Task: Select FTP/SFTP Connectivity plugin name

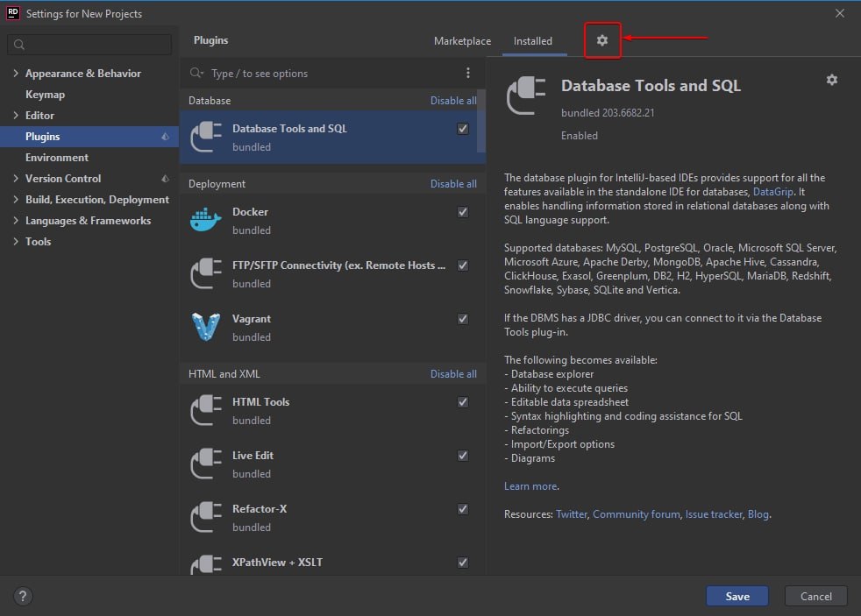Action: pyautogui.click(x=338, y=266)
